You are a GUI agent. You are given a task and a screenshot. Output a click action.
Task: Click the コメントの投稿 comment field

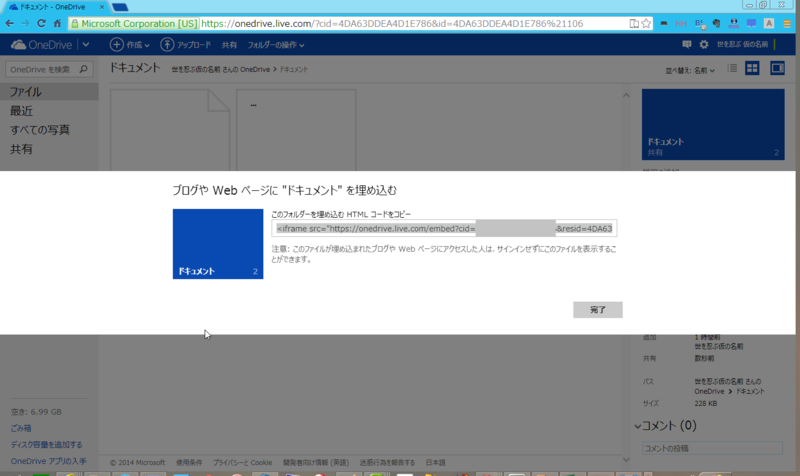point(712,448)
